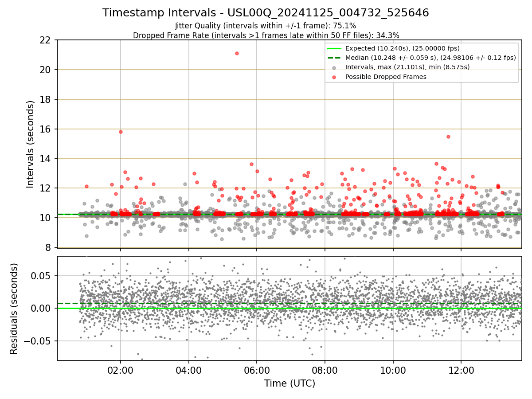Viewport: 532px width, 399px height.
Task: Click the 'Intervals (seconds)' y-axis label
Action: 31,144
